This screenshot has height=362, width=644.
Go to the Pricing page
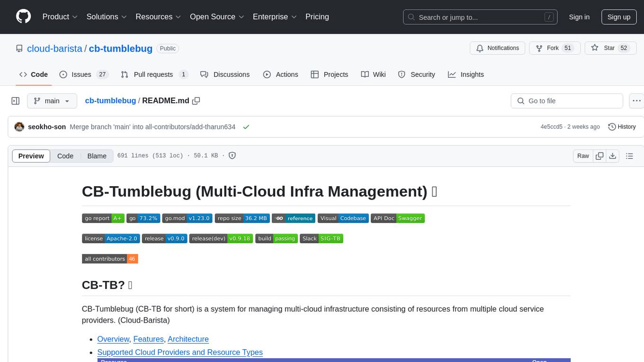pyautogui.click(x=317, y=17)
